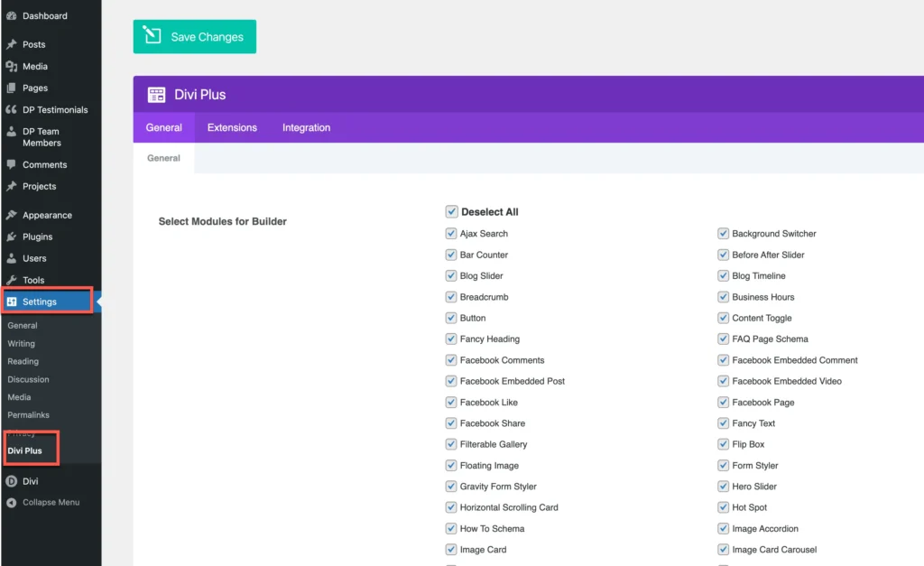Uncheck the Breadcrumb module

[451, 297]
